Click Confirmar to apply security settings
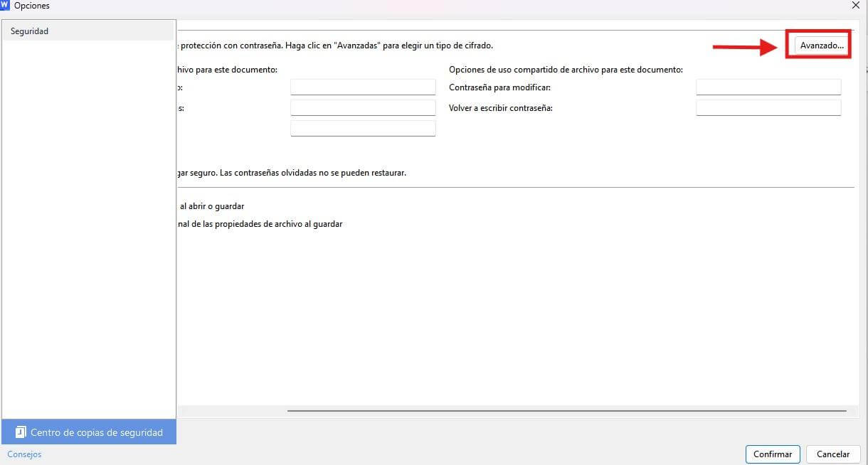This screenshot has height=465, width=868. point(773,454)
